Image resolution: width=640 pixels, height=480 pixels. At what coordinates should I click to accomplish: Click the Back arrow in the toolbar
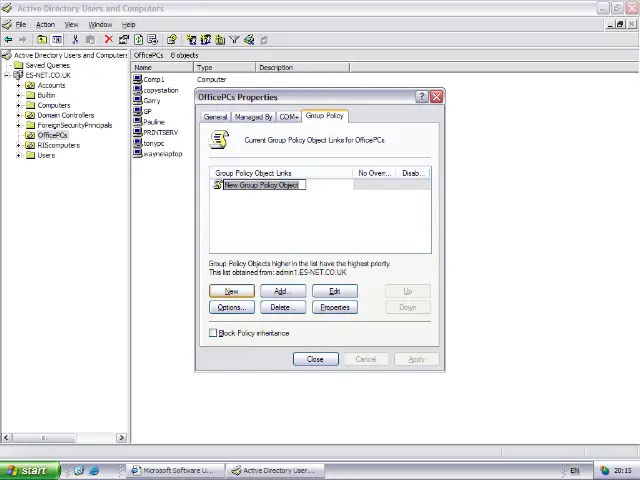click(8, 40)
